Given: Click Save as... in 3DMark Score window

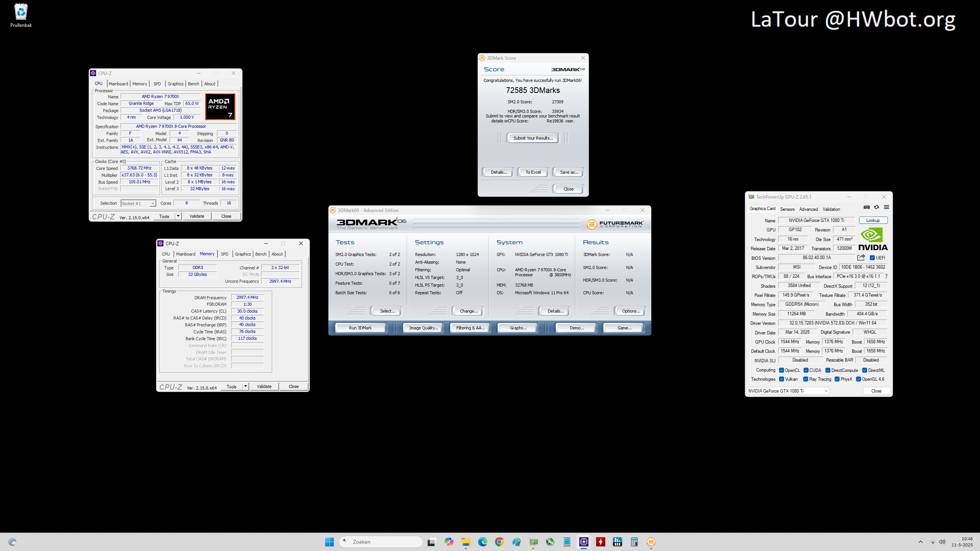Looking at the screenshot, I should (569, 172).
